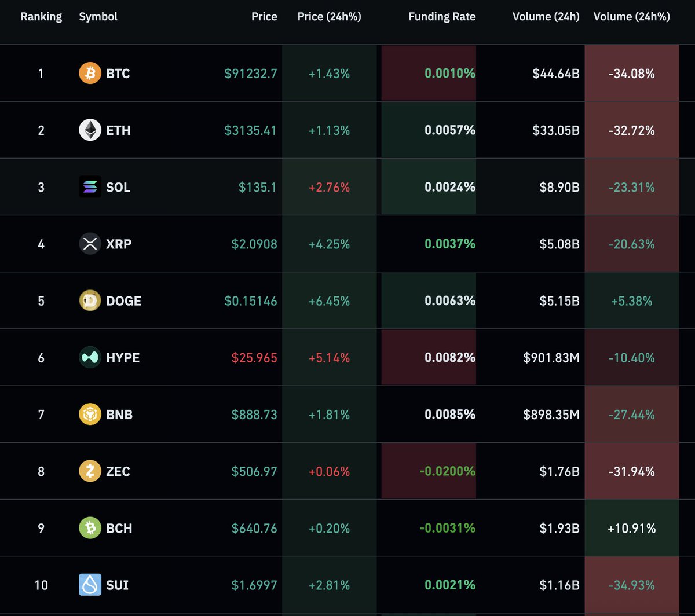Screen dimensions: 695x616
Task: Click the HYPE token icon
Action: click(x=90, y=357)
